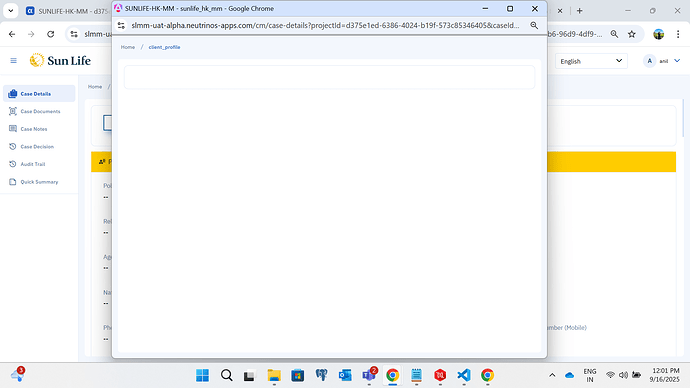Screen dimensions: 690x388
Task: Click the Case Details briefcase icon
Action: (x=13, y=94)
